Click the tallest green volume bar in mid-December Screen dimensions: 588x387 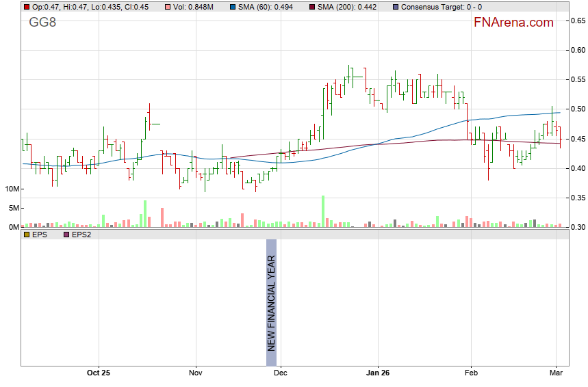[x=322, y=211]
